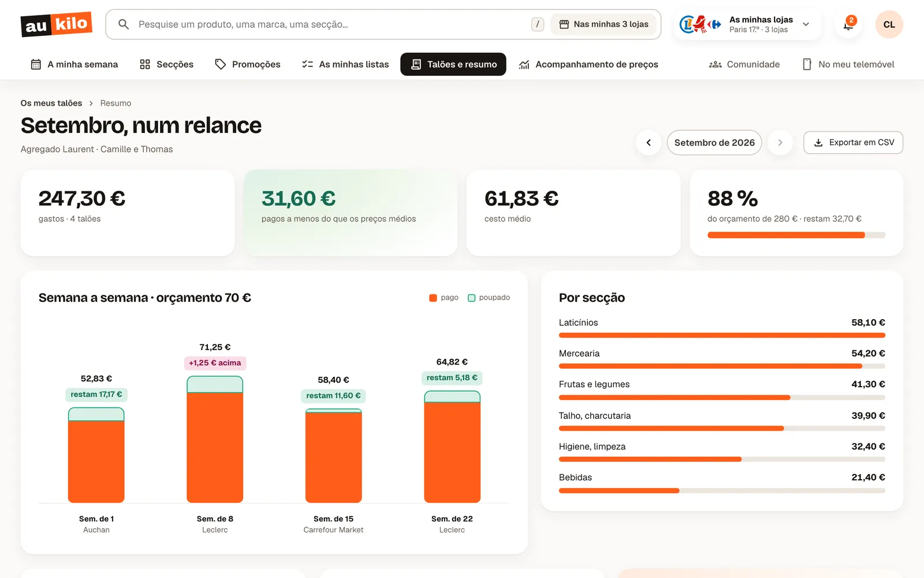The width and height of the screenshot is (924, 578).
Task: Toggle the pago legend series
Action: coord(444,298)
